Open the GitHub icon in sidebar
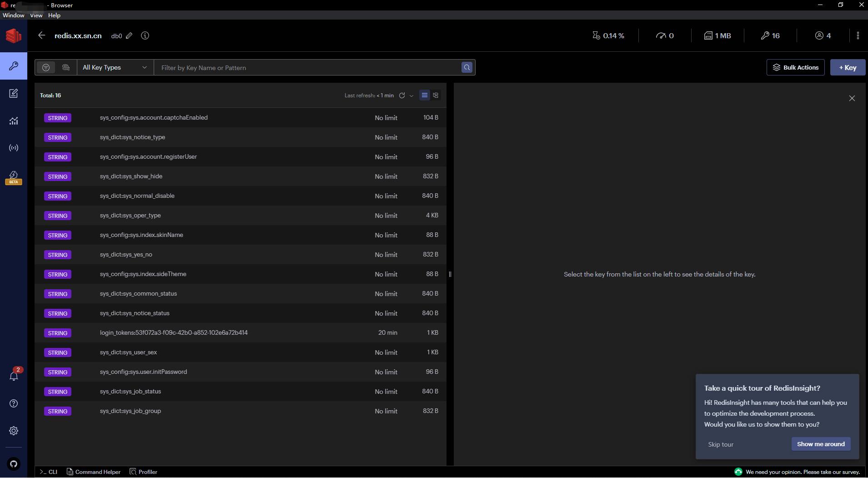868x478 pixels. pos(14,464)
